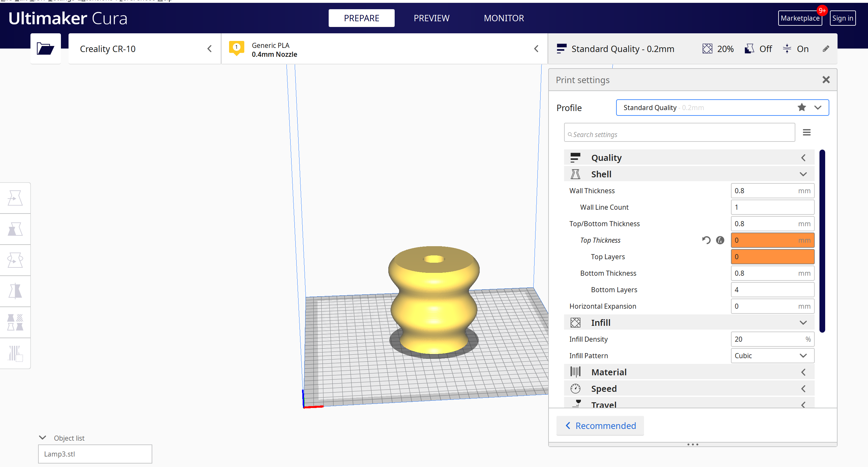Click the Support icon in toolbar
868x467 pixels.
[x=748, y=49]
